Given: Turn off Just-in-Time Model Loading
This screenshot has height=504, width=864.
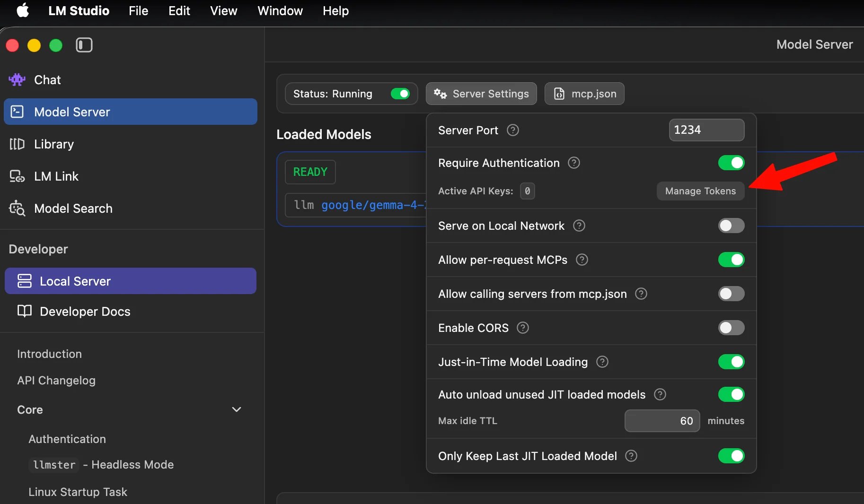Looking at the screenshot, I should tap(731, 362).
